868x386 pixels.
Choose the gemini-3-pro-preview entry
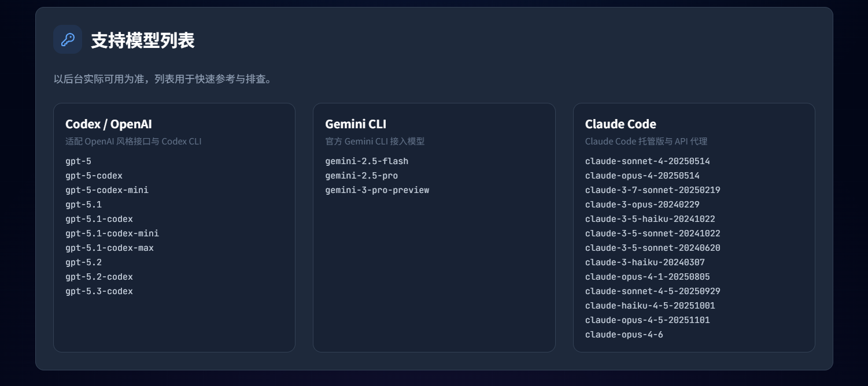tap(377, 190)
